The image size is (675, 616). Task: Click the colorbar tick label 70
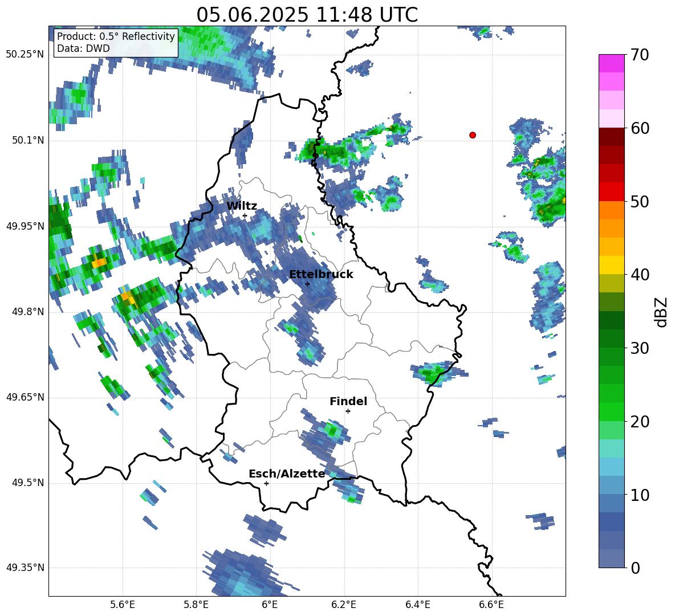pos(640,55)
